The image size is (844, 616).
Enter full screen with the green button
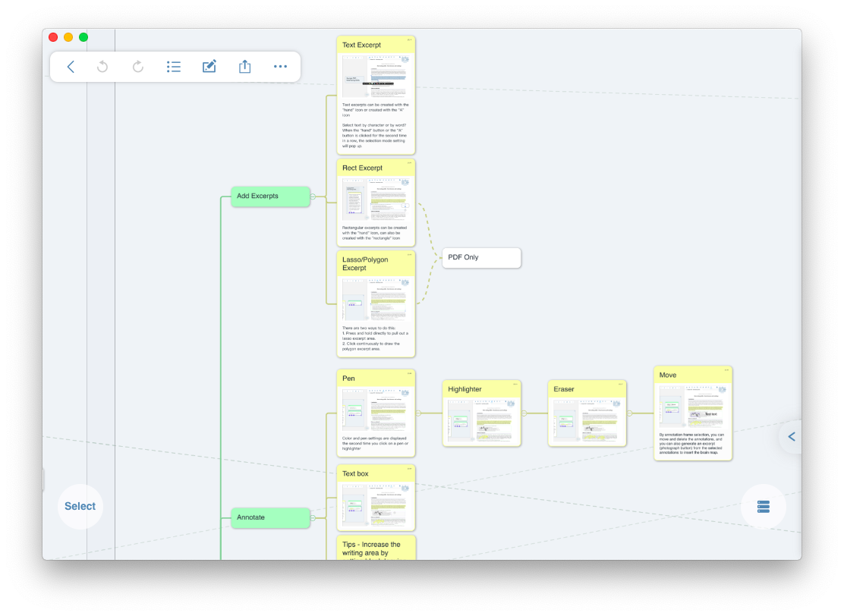coord(83,37)
